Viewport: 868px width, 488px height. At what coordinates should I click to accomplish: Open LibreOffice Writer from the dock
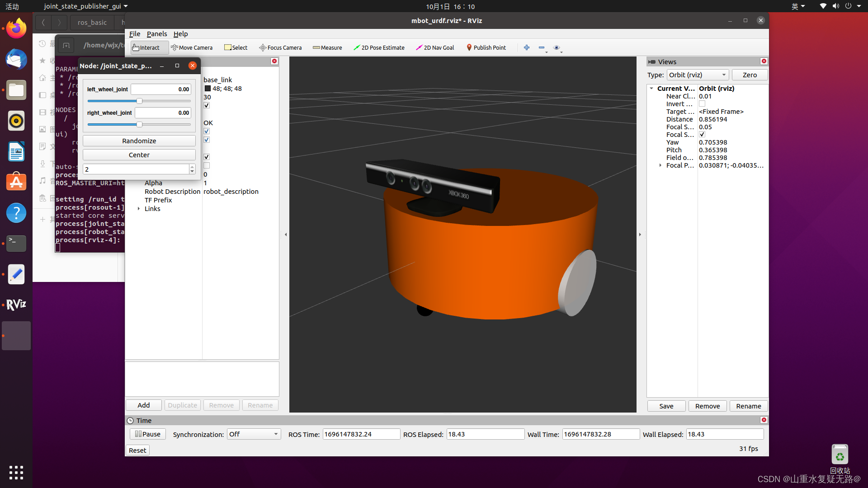pyautogui.click(x=16, y=151)
